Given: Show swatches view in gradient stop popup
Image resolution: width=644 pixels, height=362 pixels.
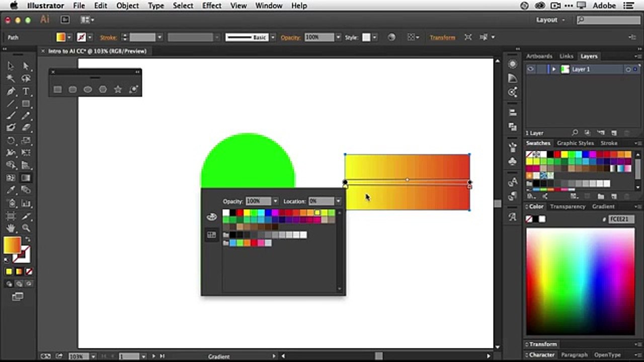Looking at the screenshot, I should coord(212,235).
